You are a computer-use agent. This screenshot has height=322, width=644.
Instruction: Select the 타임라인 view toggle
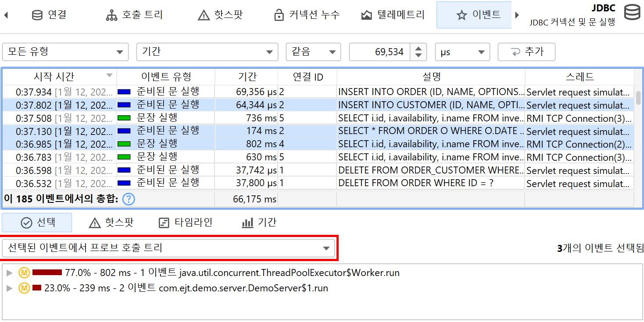pos(185,223)
